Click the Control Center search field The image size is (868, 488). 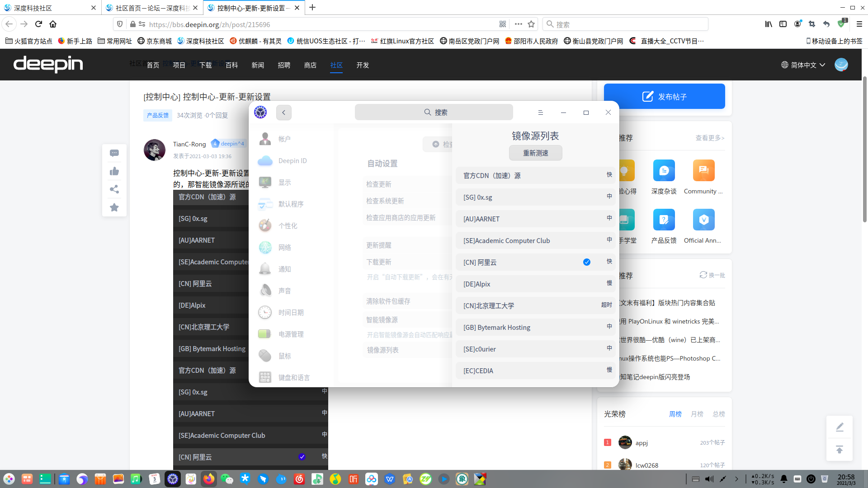point(434,113)
